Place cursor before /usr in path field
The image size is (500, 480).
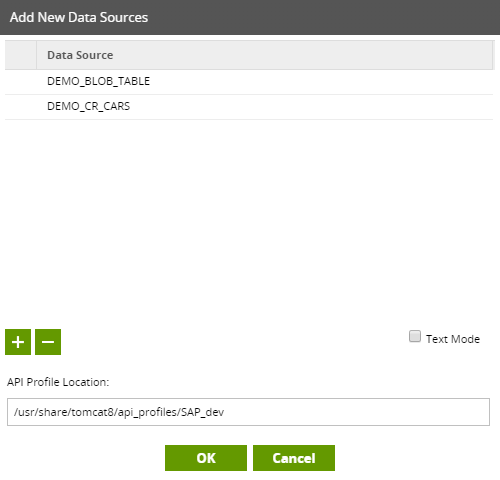tap(13, 412)
